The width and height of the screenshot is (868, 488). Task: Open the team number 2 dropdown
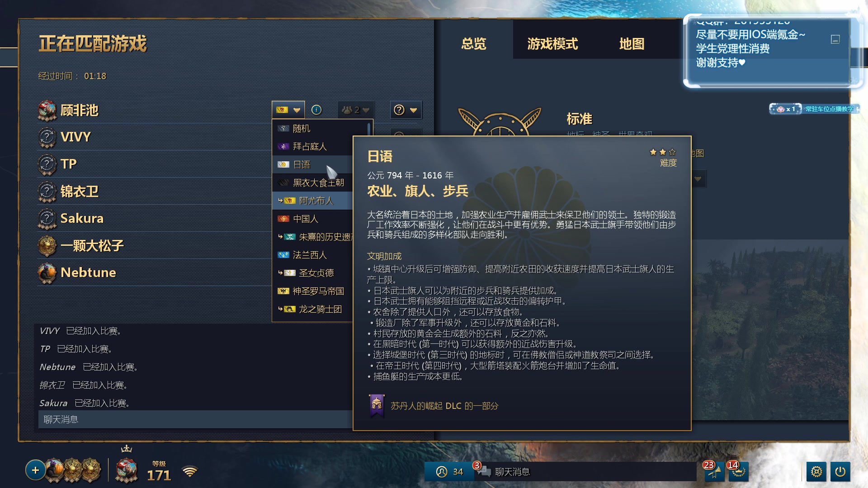click(356, 110)
